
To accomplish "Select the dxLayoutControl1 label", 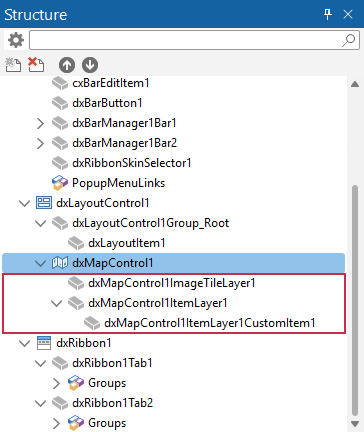I will (103, 203).
